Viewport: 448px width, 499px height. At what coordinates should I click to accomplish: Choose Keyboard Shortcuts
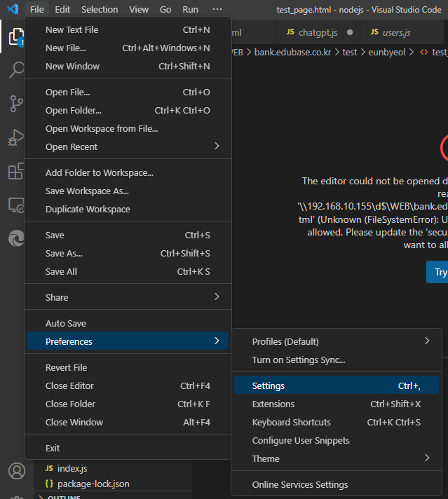[x=337, y=423]
